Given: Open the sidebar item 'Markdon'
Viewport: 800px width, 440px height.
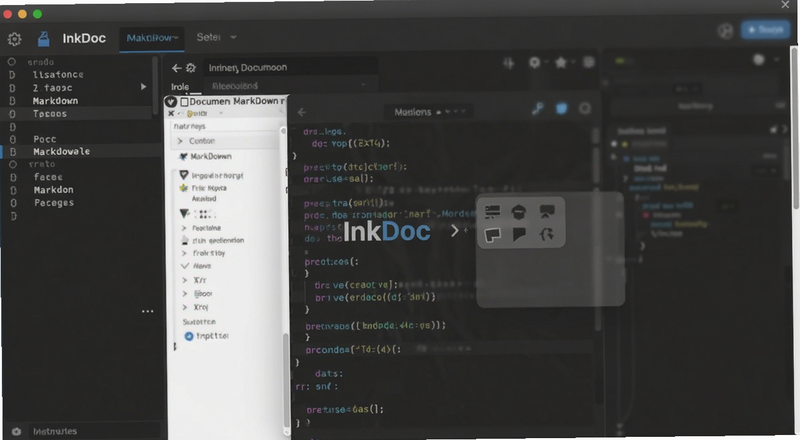Looking at the screenshot, I should pos(54,190).
